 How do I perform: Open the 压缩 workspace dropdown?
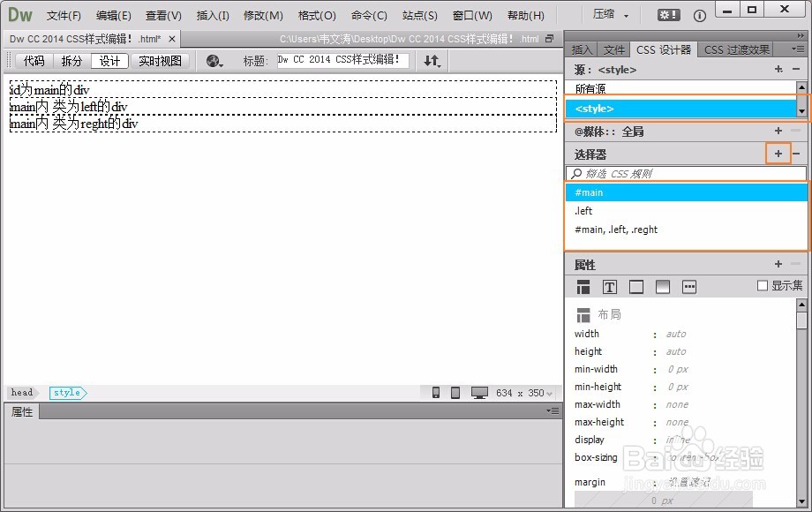(611, 14)
